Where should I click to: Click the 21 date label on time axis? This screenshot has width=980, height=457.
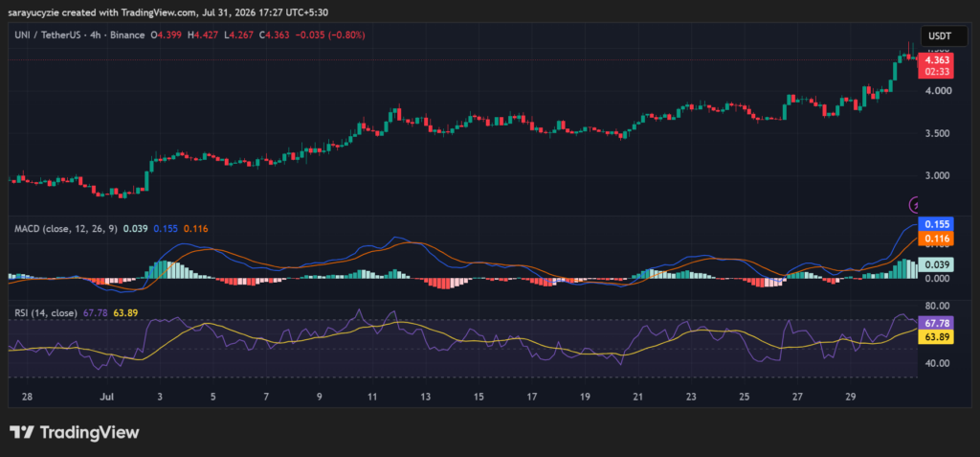638,397
